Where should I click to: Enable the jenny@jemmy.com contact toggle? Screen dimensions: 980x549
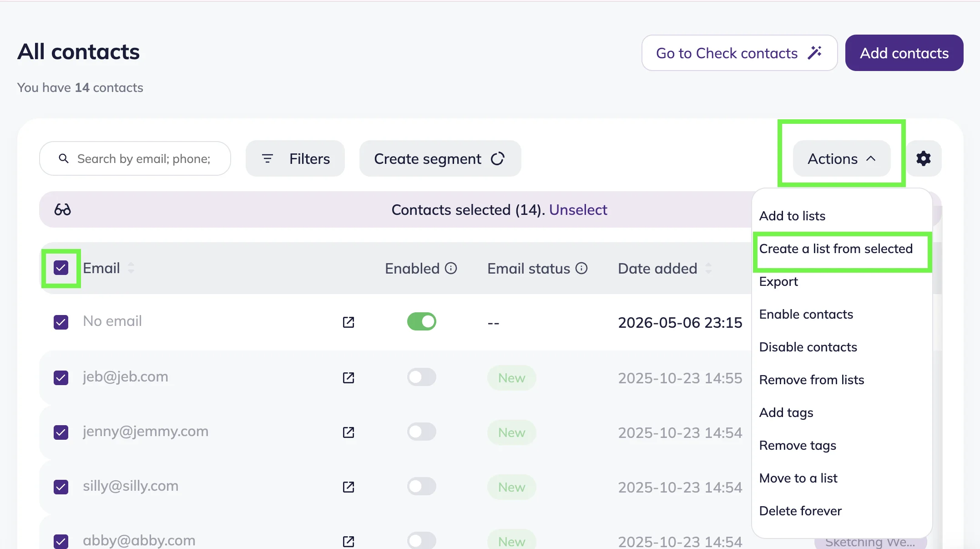pos(422,432)
